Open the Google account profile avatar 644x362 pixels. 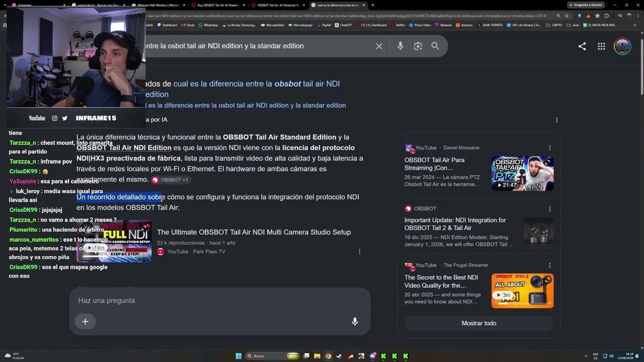(x=622, y=46)
